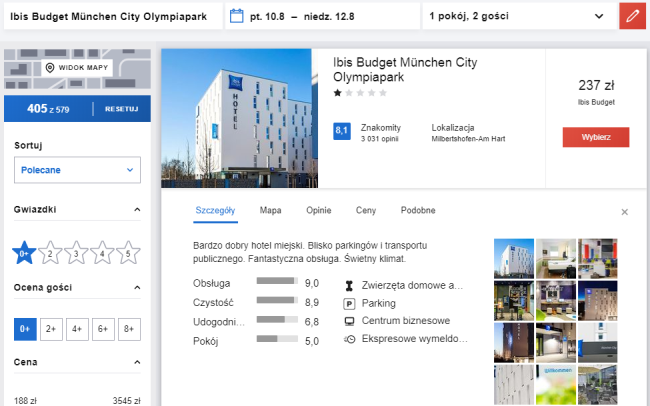Click the one-star hotel rating stars
Image resolution: width=650 pixels, height=406 pixels.
[x=360, y=93]
